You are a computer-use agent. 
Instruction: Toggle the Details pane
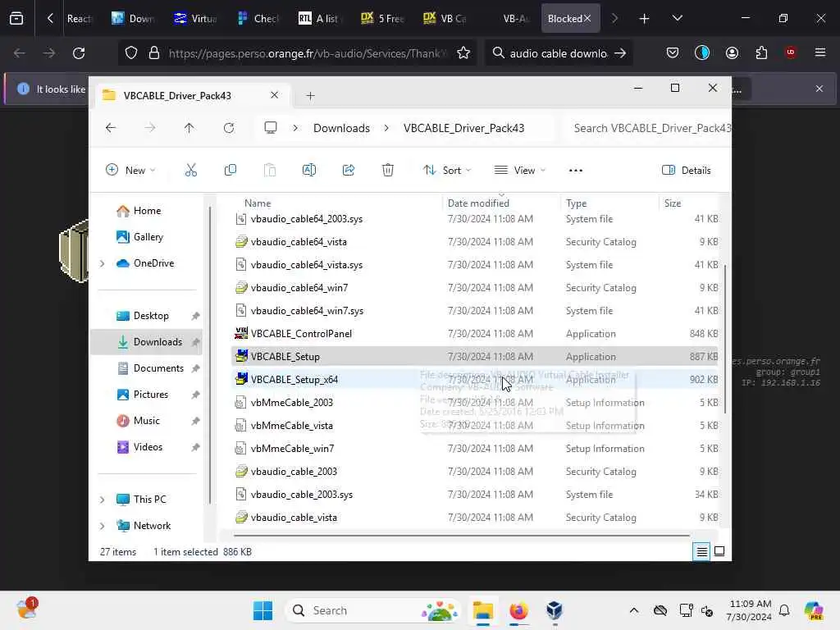[x=687, y=171]
